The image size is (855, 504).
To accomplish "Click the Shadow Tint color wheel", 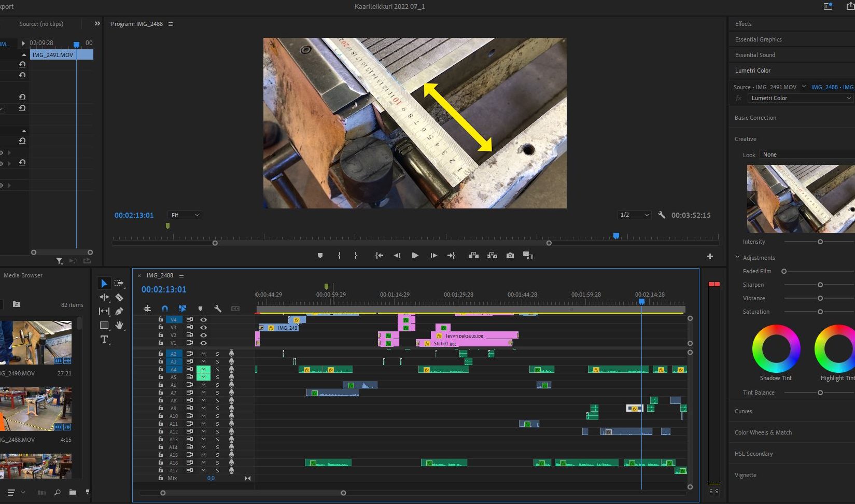I will 776,348.
